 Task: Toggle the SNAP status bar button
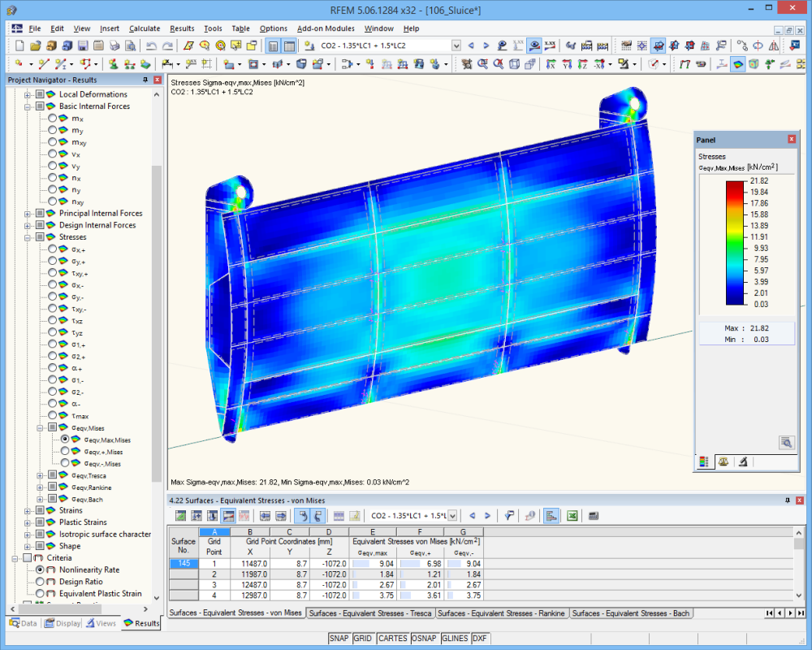pyautogui.click(x=339, y=638)
